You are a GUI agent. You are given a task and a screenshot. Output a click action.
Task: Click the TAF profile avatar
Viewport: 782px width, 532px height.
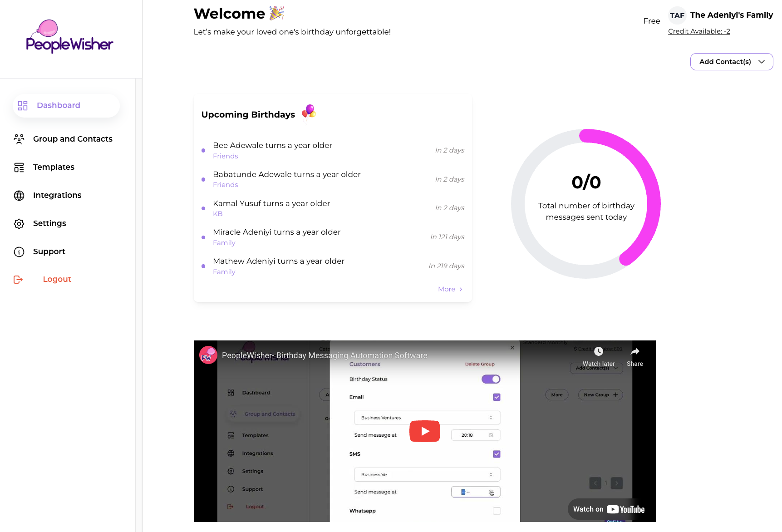pos(677,15)
